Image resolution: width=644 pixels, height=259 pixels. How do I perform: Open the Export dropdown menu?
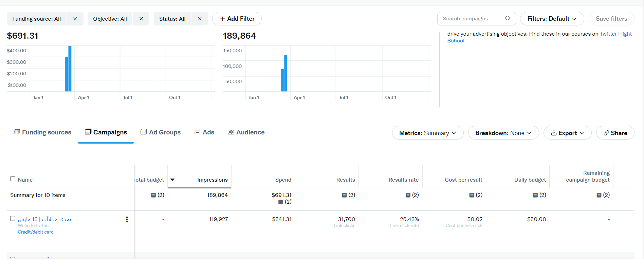(567, 133)
